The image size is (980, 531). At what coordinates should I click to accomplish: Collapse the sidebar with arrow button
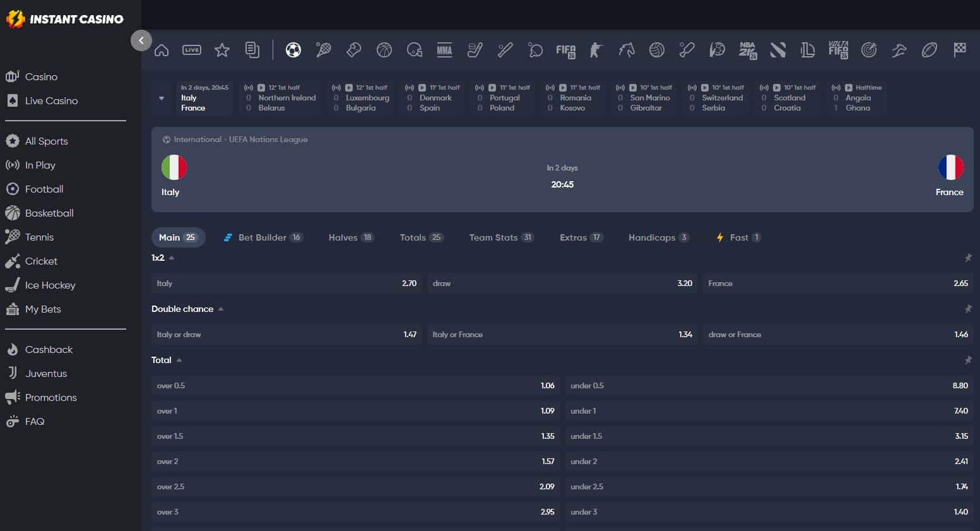pyautogui.click(x=141, y=40)
